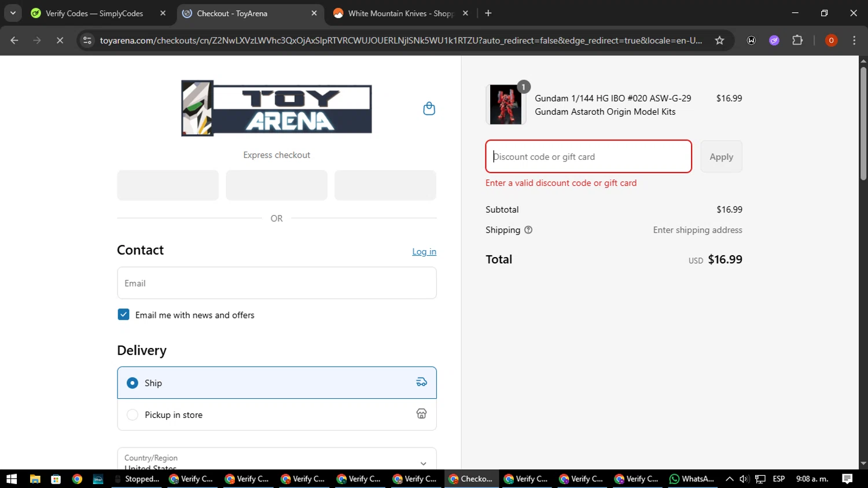Click the black circular W extension icon
Screen dimensions: 868x488
tap(751, 41)
